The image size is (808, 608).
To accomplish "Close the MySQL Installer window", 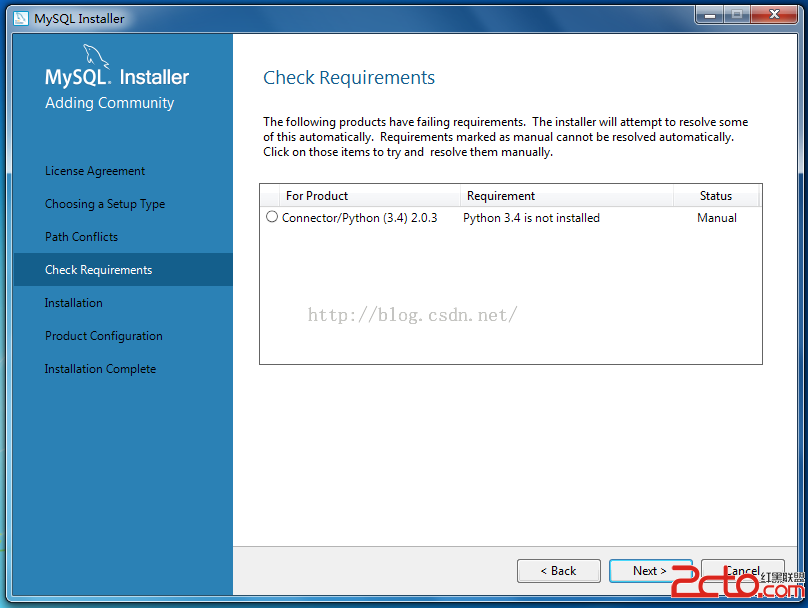I will tap(774, 15).
